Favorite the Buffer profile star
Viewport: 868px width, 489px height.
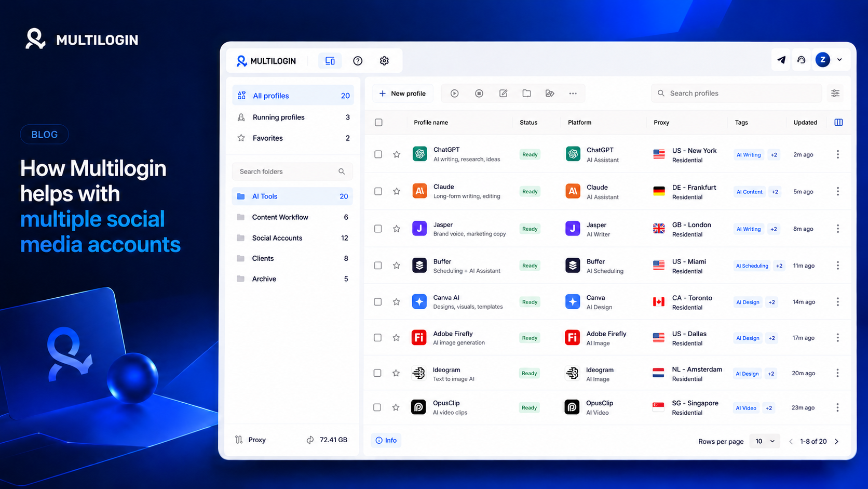point(397,266)
